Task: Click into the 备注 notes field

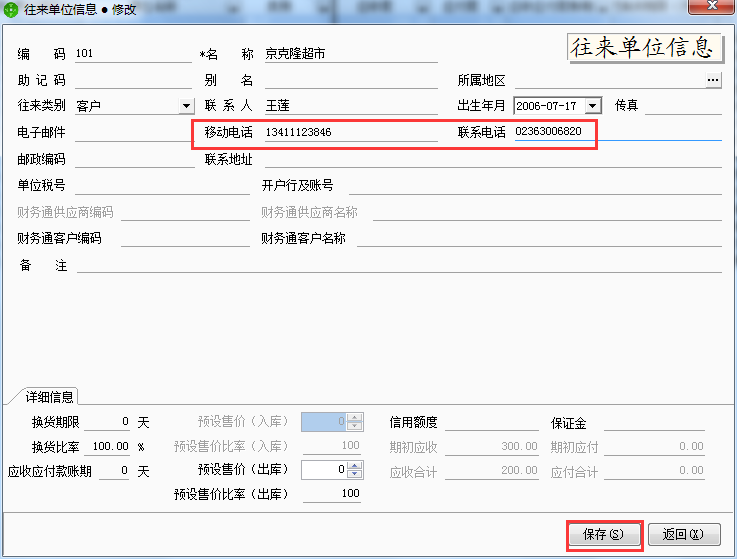Action: coord(399,265)
